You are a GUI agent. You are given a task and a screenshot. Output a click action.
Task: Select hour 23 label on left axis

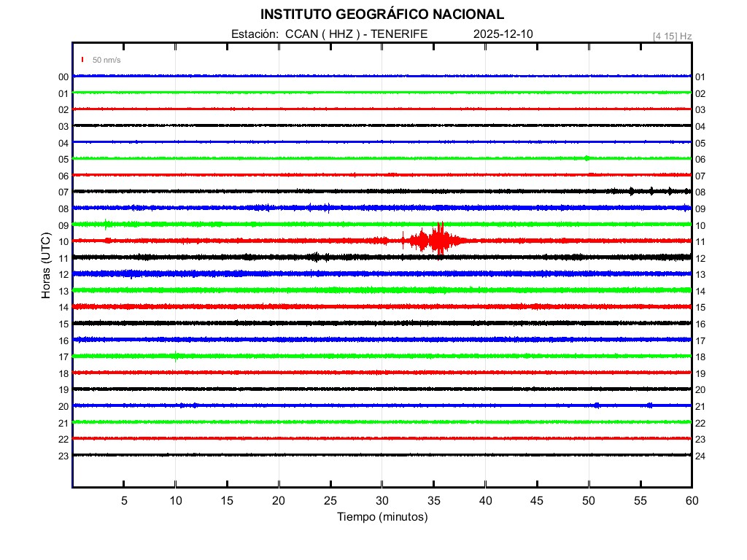pos(63,456)
